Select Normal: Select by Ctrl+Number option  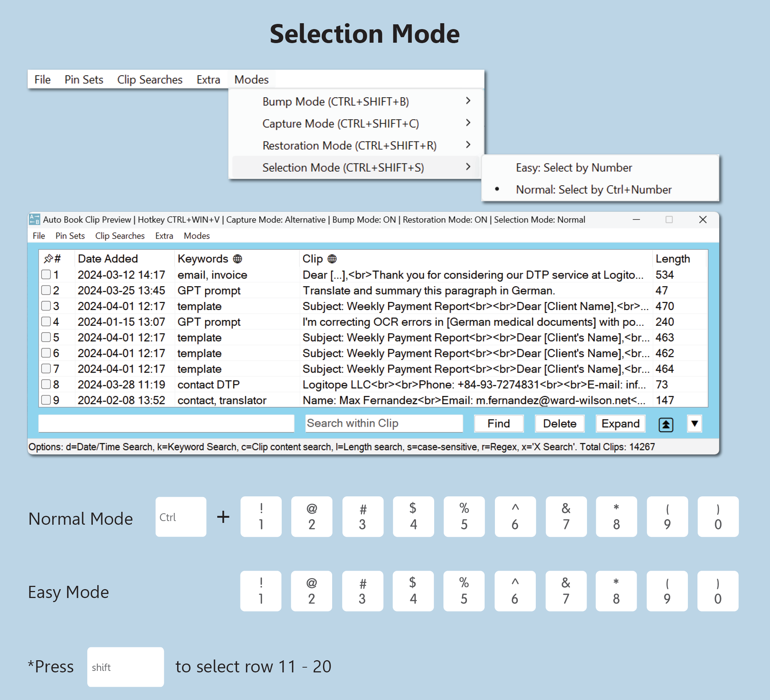pos(593,190)
